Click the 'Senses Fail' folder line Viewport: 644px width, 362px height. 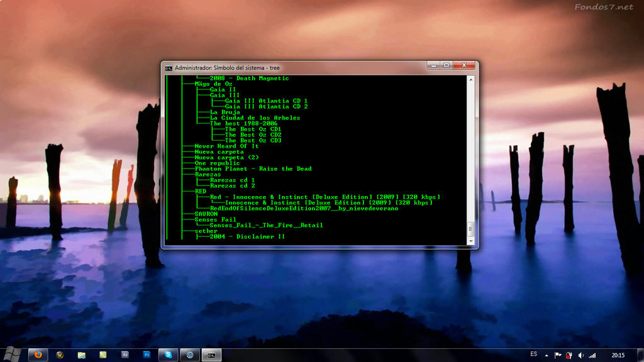tap(216, 220)
